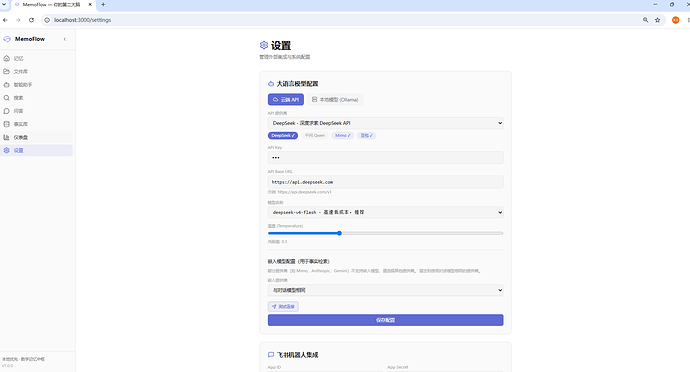Close the MemoFlow browser tab
The image size is (690, 372).
[90, 4]
